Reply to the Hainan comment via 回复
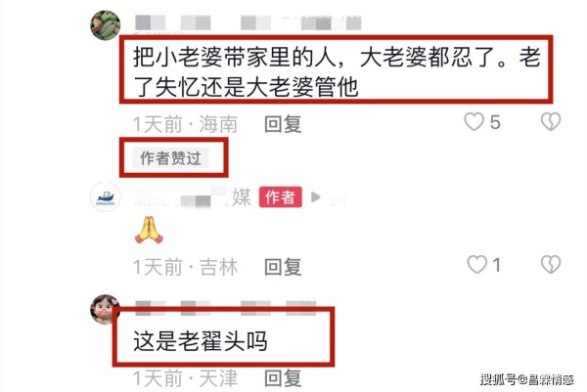The width and height of the screenshot is (587, 392). (283, 124)
